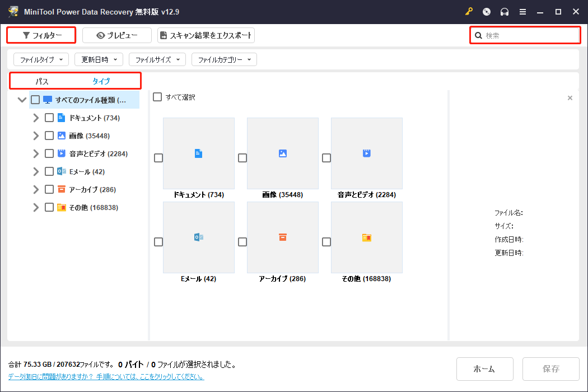This screenshot has width=588, height=392.
Task: Open the 画像 (35448) thumbnail card
Action: pos(283,153)
